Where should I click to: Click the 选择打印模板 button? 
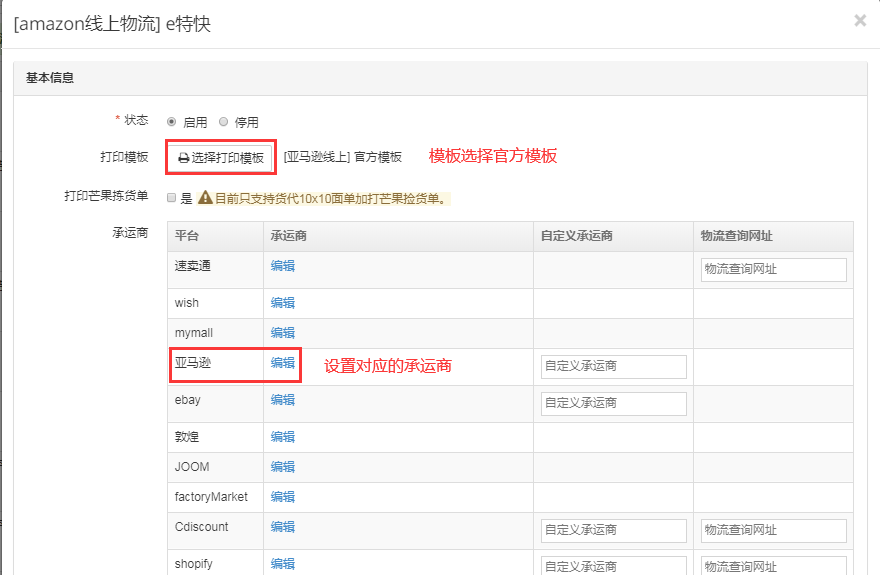pos(221,157)
